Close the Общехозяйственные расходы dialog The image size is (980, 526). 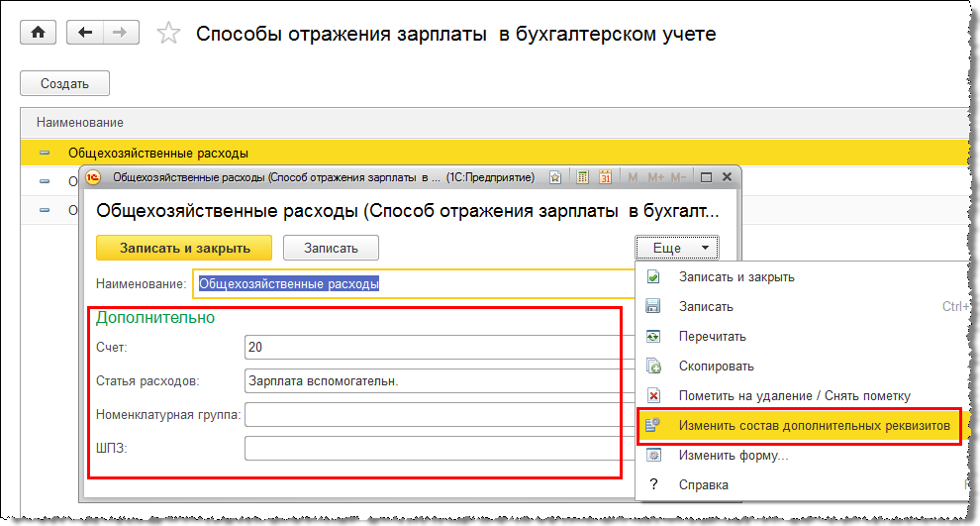click(727, 177)
